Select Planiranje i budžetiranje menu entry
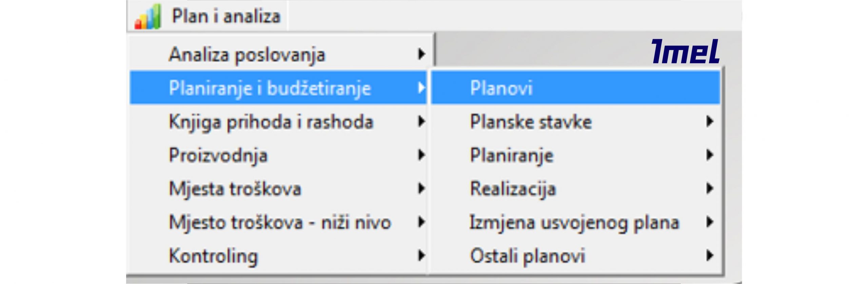Viewport: 868px width, 284px height. click(x=270, y=88)
